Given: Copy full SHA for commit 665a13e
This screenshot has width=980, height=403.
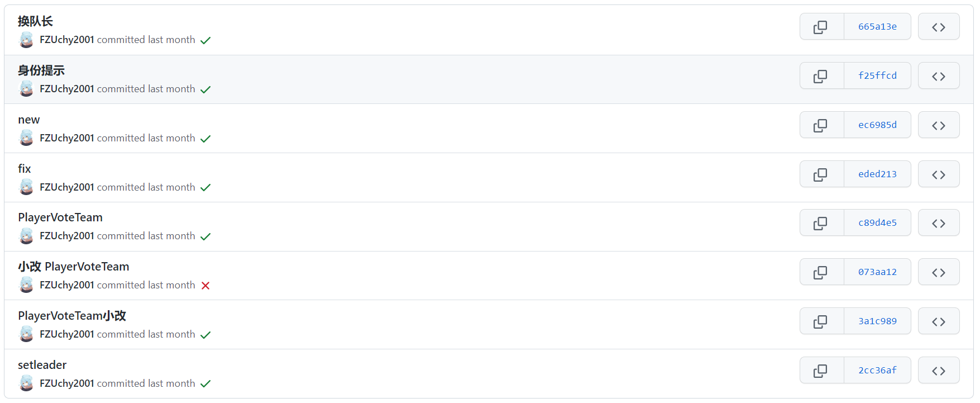Looking at the screenshot, I should point(821,27).
